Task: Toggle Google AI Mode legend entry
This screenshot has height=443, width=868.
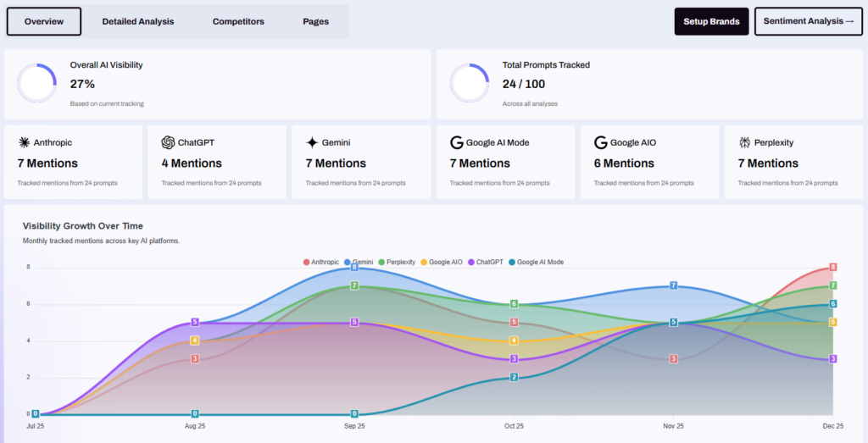Action: [x=539, y=263]
